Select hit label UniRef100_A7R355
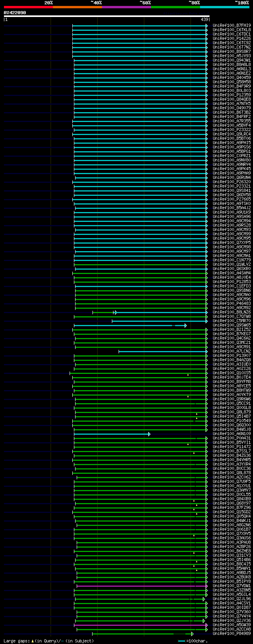Image resolution: width=253 pixels, height=644 pixels. coord(232,121)
